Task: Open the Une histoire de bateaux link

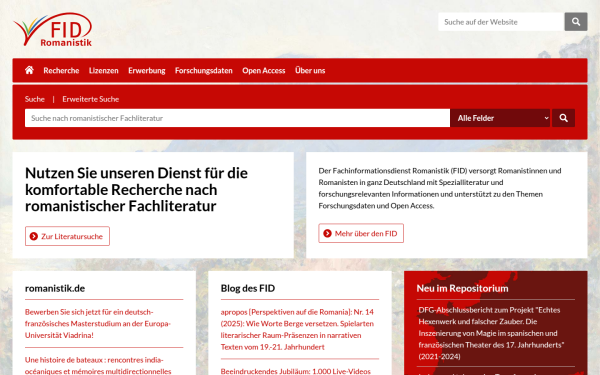Action: click(98, 365)
